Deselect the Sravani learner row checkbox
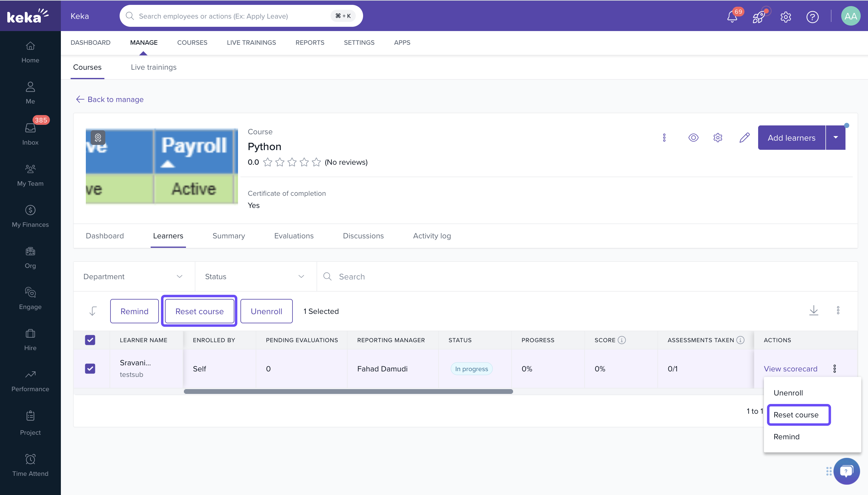868x495 pixels. 90,369
